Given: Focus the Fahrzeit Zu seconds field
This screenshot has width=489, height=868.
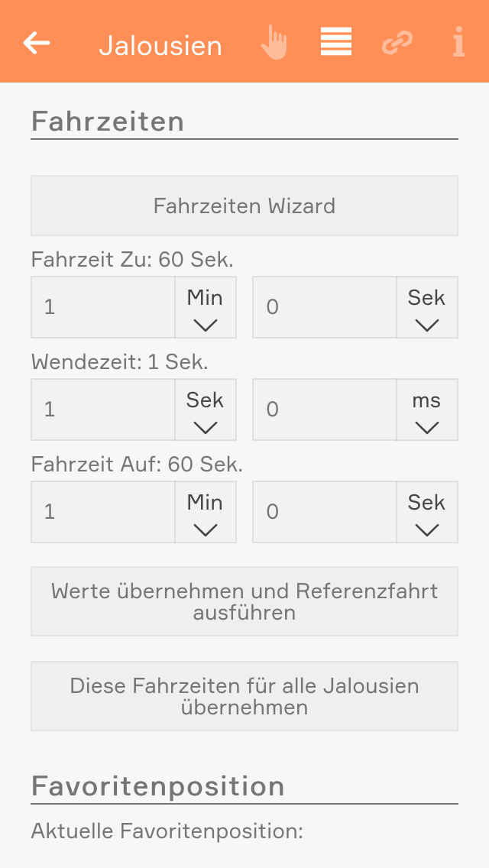Looking at the screenshot, I should pyautogui.click(x=325, y=308).
